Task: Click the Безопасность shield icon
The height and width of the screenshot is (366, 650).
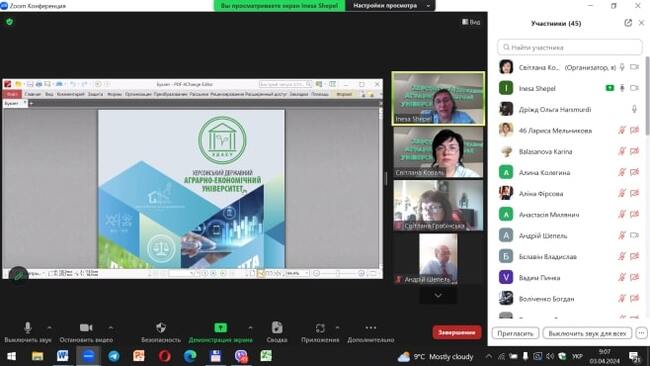Action: tap(161, 327)
